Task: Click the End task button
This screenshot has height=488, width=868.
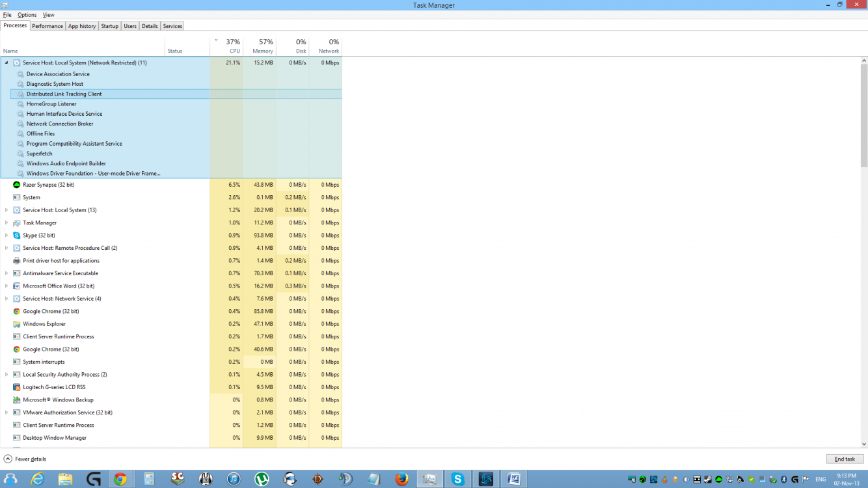Action: point(844,459)
